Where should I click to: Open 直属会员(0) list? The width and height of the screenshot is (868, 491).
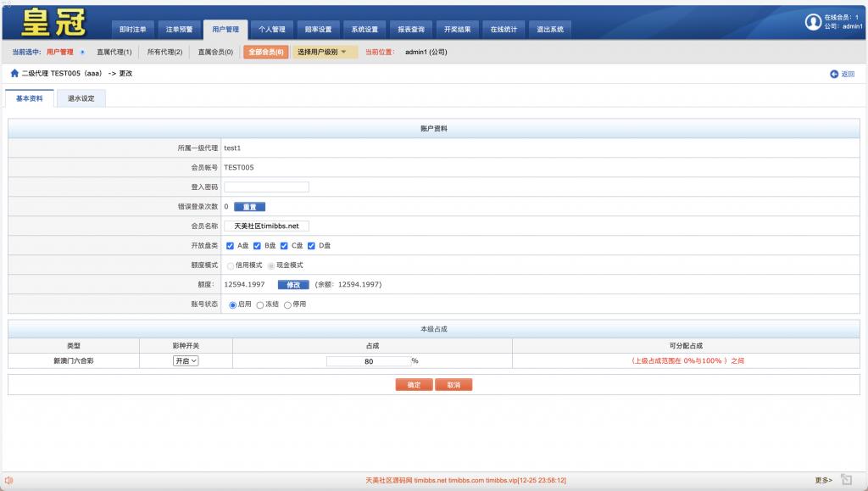click(x=215, y=52)
